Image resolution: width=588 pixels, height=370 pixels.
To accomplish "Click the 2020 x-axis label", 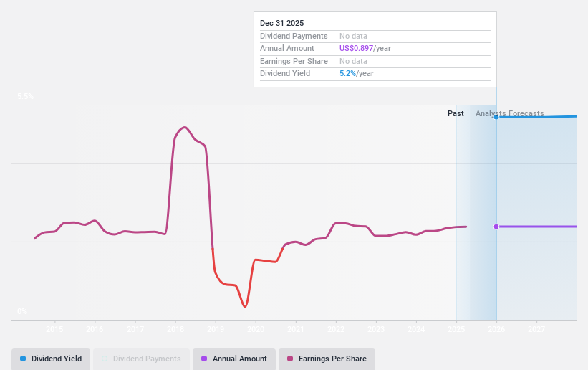I will (256, 329).
